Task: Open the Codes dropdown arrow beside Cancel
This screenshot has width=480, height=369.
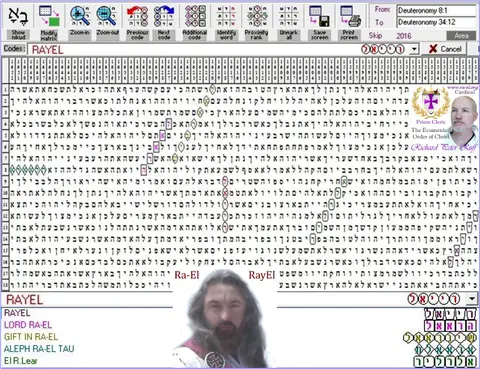Action: coord(414,50)
